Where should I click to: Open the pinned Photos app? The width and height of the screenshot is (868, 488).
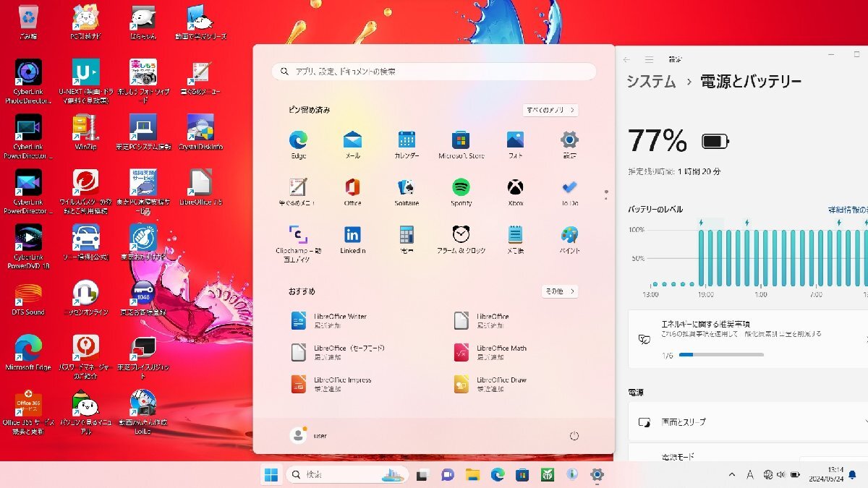[x=515, y=145]
